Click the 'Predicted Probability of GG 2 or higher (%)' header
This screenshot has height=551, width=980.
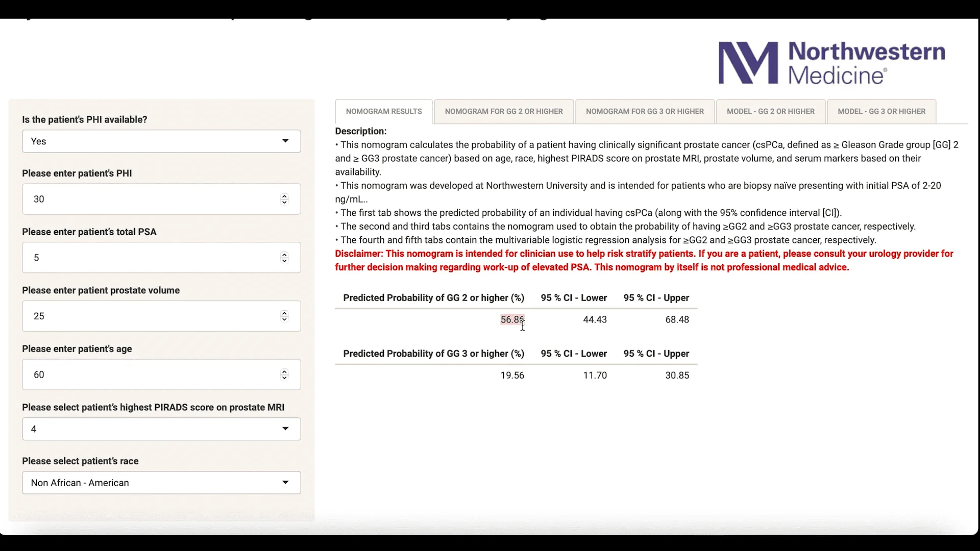(x=434, y=298)
